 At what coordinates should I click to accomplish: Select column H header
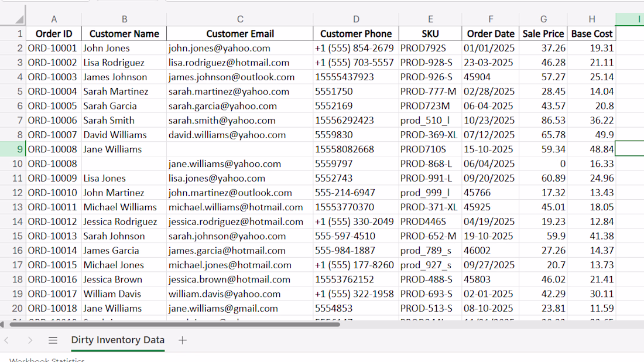591,19
